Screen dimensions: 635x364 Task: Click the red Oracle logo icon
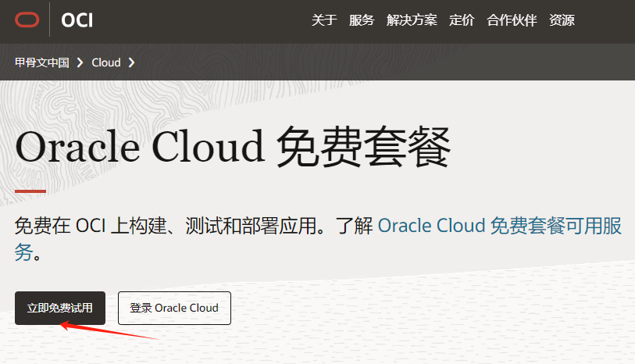27,20
